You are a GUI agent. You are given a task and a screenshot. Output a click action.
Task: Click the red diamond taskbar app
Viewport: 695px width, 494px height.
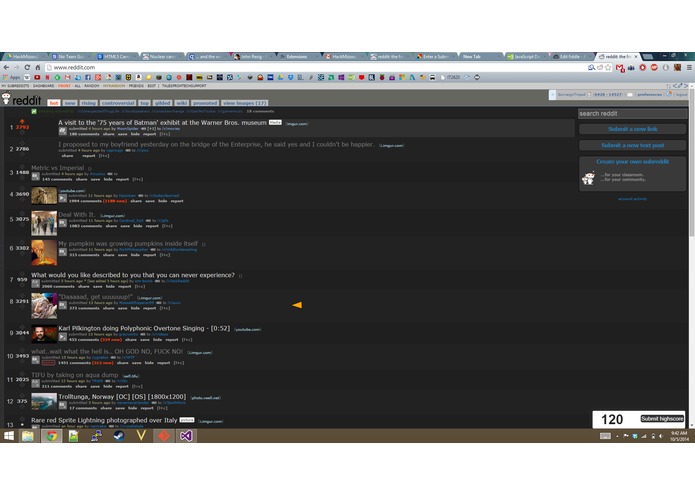(164, 436)
